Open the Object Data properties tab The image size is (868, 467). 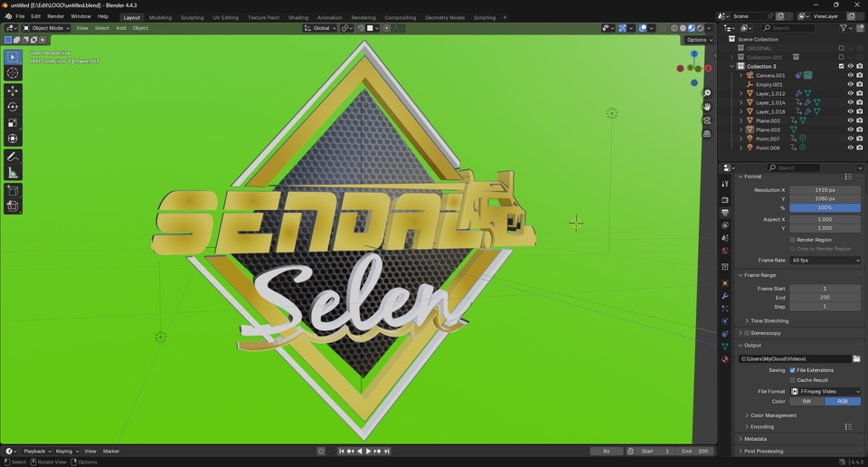pyautogui.click(x=724, y=347)
